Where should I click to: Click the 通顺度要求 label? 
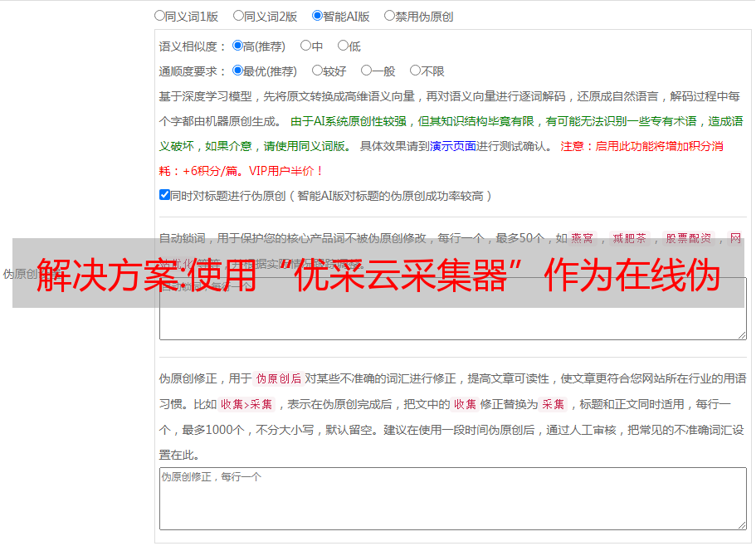pos(193,71)
